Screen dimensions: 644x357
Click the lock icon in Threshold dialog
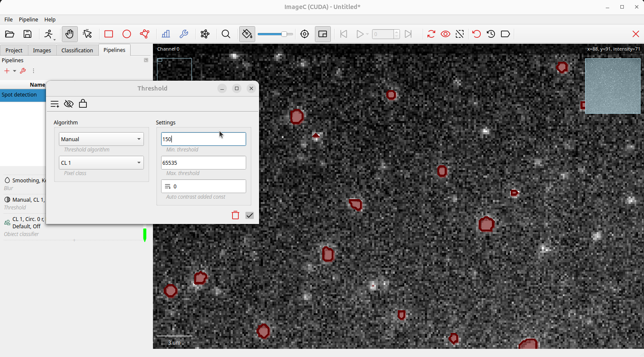83,104
